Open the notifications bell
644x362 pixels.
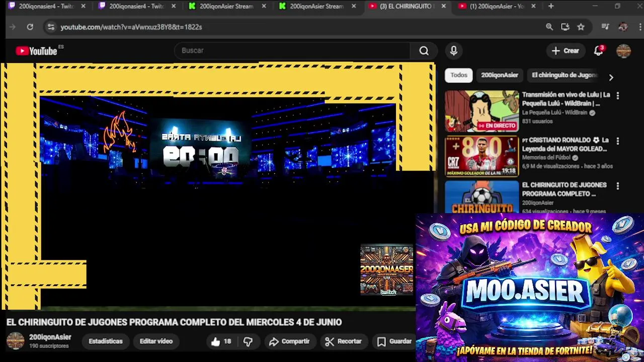pos(598,51)
